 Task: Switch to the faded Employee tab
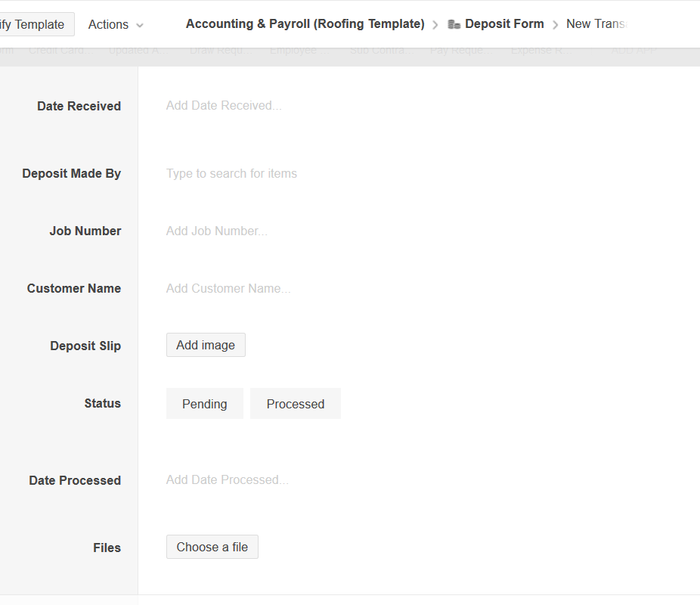294,51
